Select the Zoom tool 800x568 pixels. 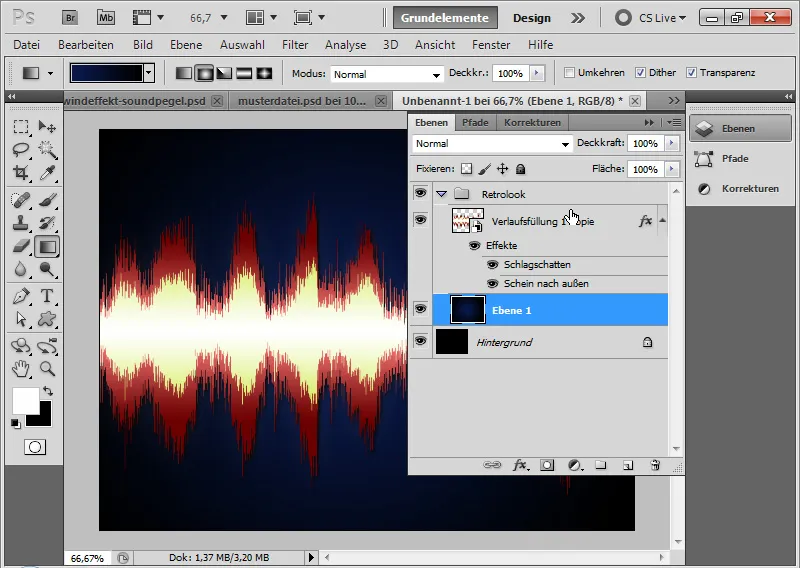coord(47,368)
